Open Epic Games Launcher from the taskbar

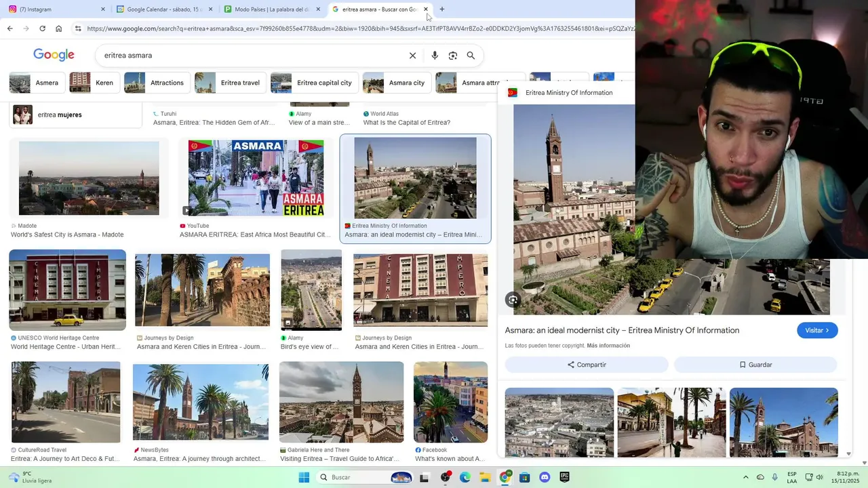click(564, 477)
